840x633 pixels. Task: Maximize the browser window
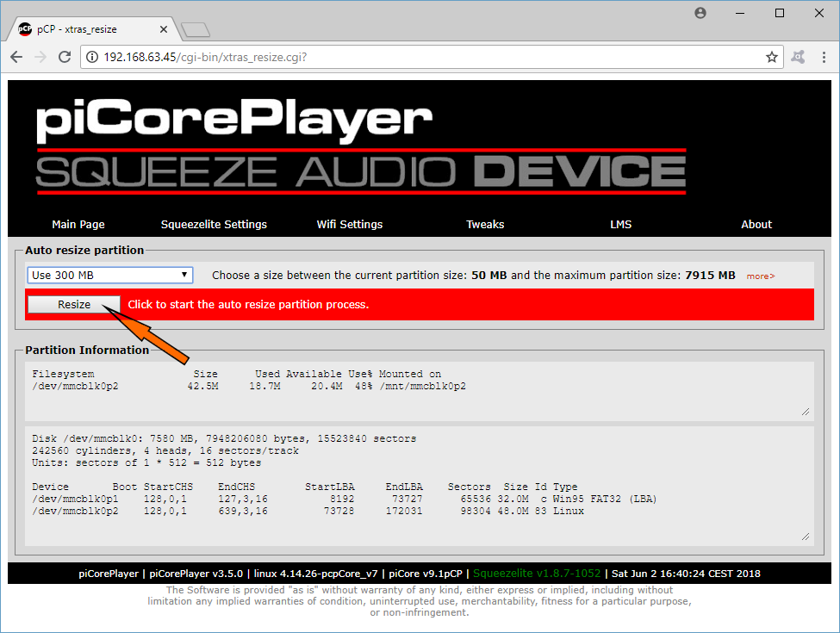click(780, 13)
